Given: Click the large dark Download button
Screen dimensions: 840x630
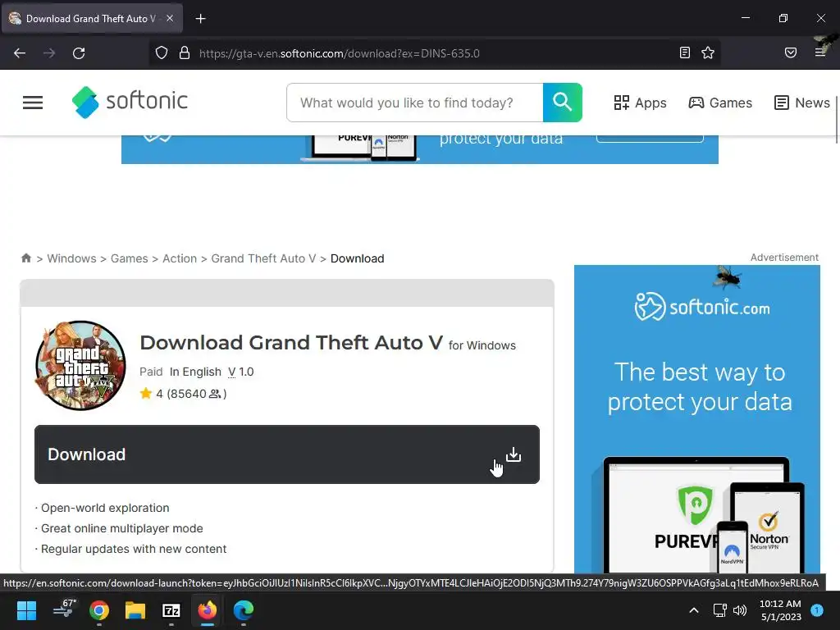Looking at the screenshot, I should point(286,454).
